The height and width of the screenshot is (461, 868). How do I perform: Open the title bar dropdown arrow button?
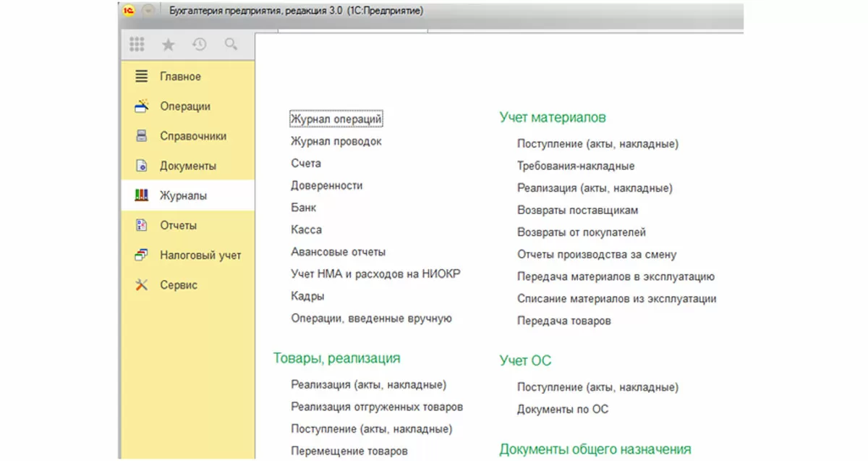coord(148,11)
